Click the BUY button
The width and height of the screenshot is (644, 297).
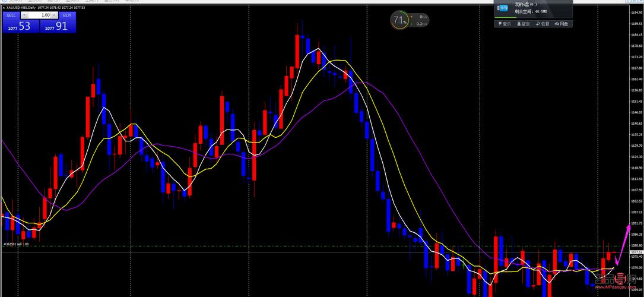click(67, 15)
